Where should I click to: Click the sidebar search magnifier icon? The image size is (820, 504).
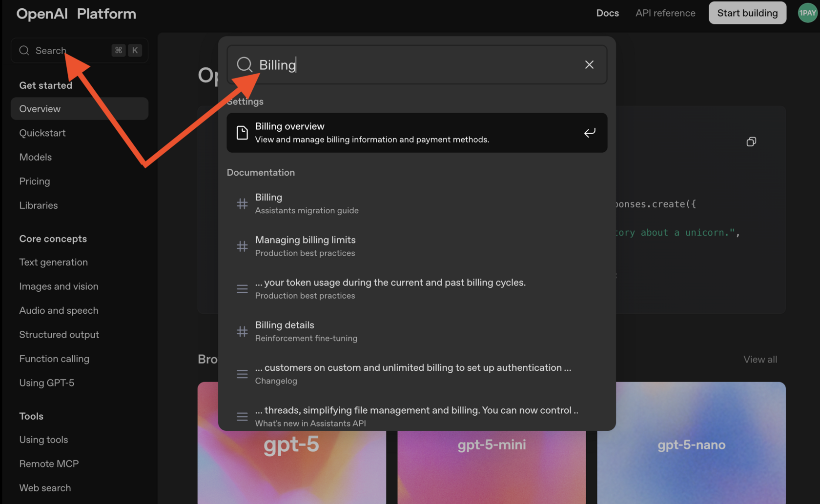(x=24, y=50)
